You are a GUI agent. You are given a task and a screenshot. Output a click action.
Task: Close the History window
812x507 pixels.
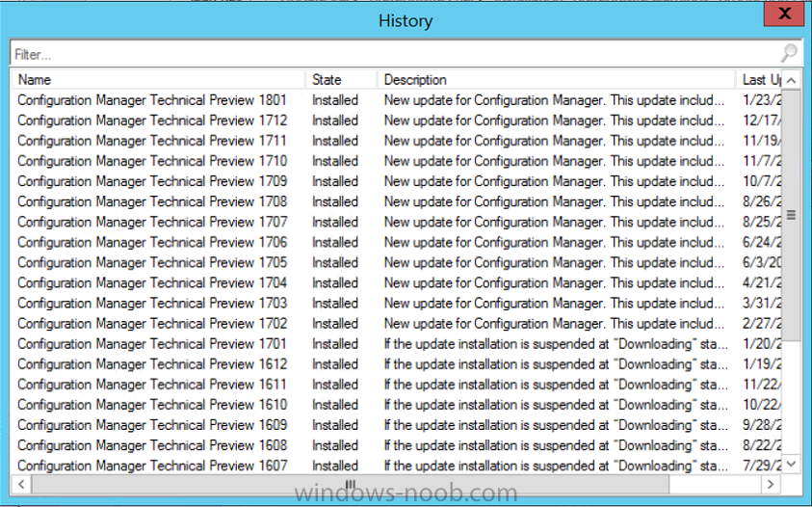click(785, 13)
